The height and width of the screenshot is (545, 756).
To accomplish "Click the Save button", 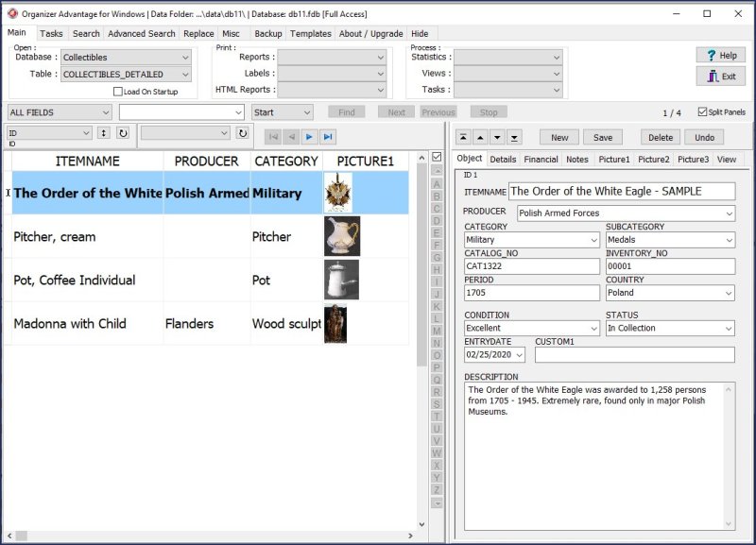I will click(x=603, y=138).
